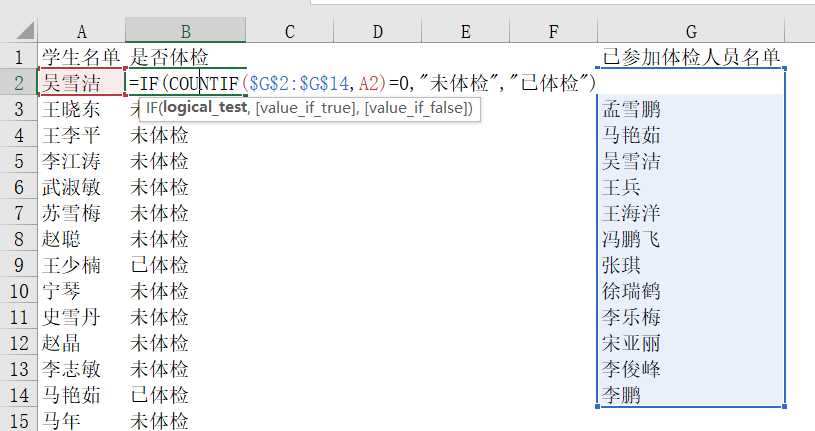Viewport: 815px width, 431px height.
Task: Click cell with name 王李平
Action: coord(81,135)
